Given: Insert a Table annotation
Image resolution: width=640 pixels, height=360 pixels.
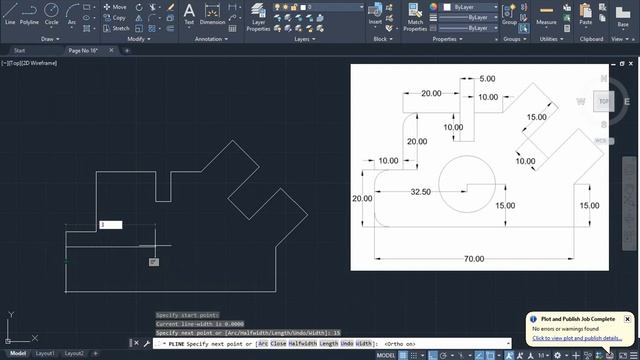Looking at the screenshot, I should 232,29.
